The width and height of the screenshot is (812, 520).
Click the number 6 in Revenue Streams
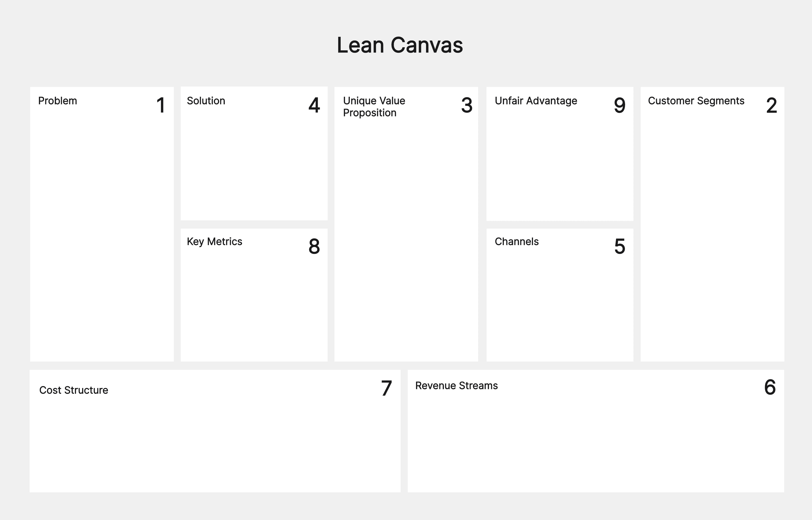(x=770, y=387)
